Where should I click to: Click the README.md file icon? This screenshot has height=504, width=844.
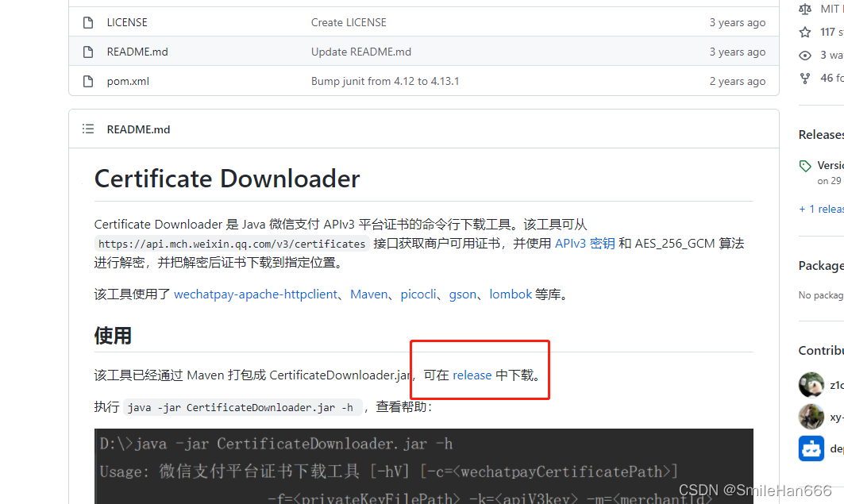(88, 52)
